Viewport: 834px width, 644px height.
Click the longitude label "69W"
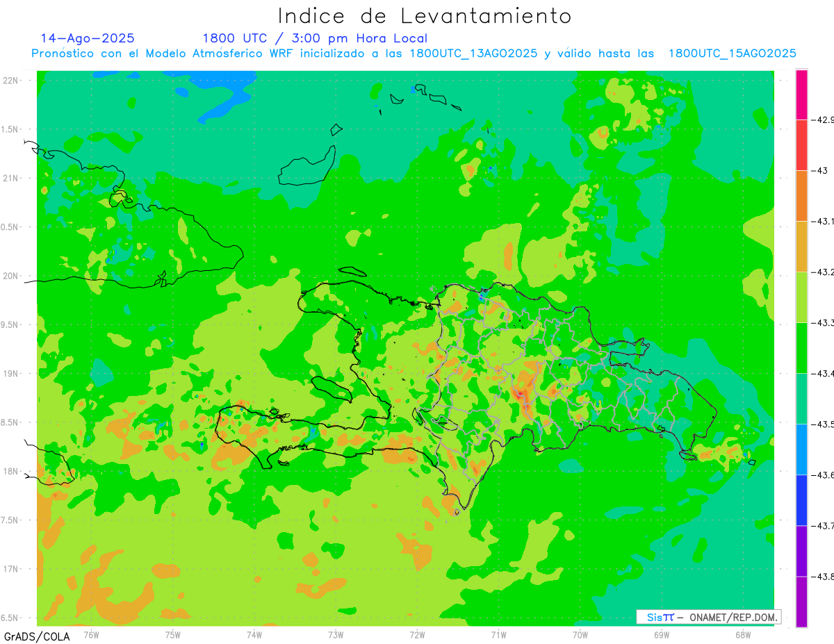click(662, 635)
